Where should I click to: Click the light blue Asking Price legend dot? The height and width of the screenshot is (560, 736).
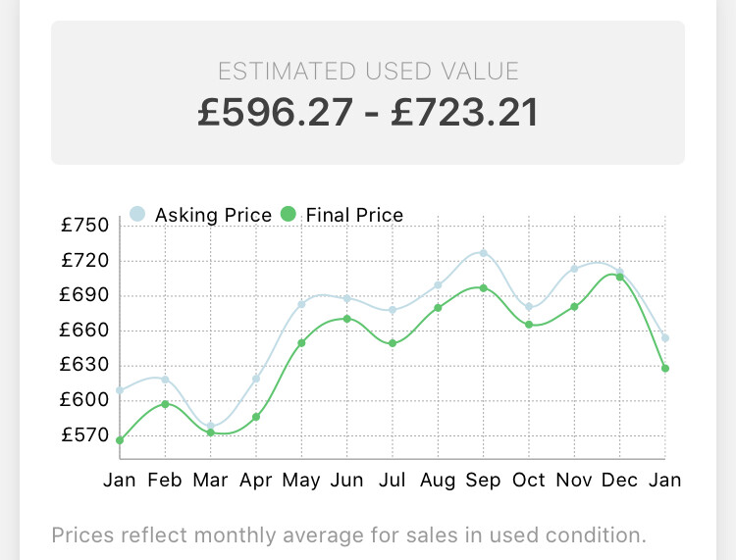click(x=138, y=214)
